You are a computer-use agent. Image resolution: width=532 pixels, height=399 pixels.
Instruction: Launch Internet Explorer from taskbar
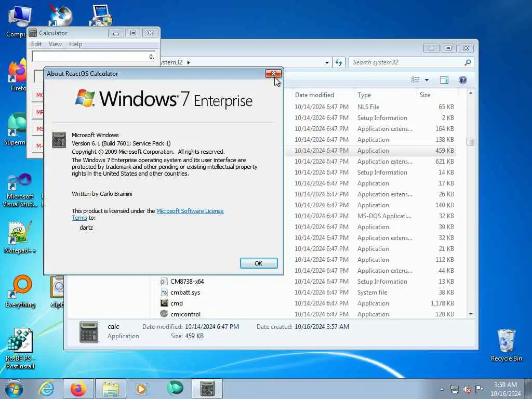(46, 389)
